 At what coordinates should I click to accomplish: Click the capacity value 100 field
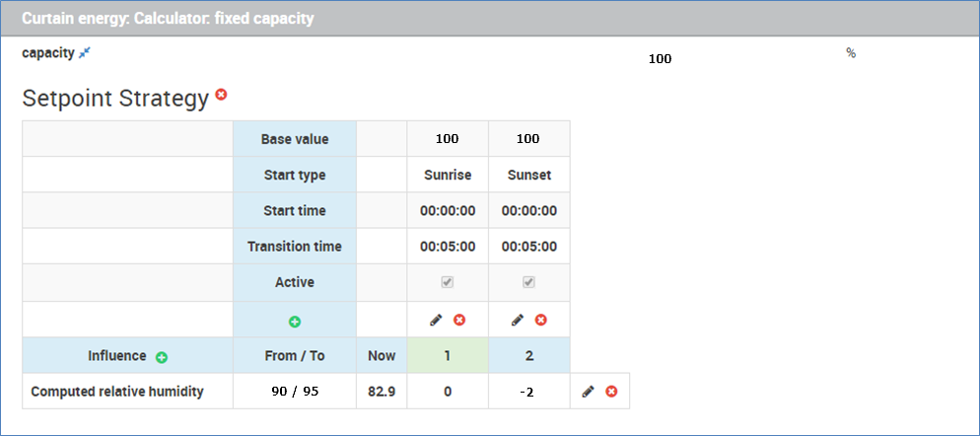click(x=660, y=59)
